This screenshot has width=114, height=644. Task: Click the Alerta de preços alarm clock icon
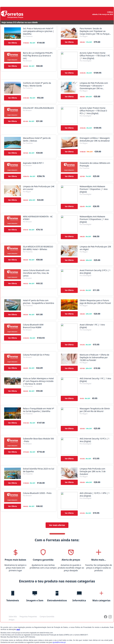click(x=71, y=552)
